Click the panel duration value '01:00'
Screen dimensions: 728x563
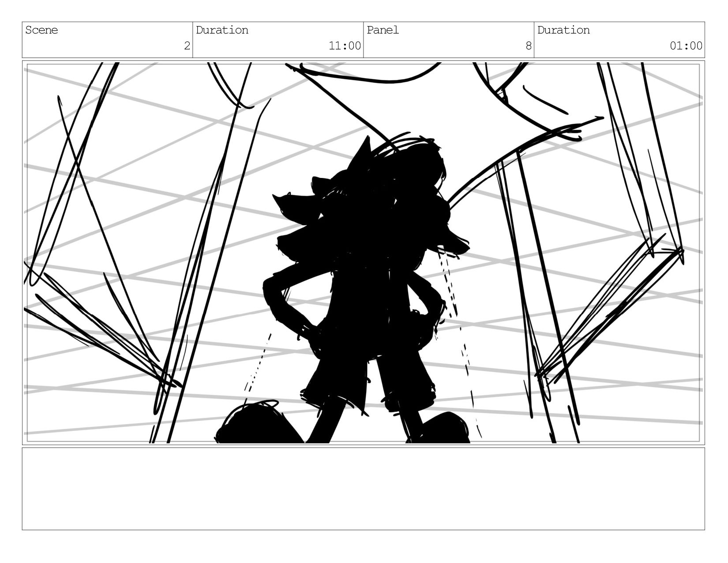[686, 46]
